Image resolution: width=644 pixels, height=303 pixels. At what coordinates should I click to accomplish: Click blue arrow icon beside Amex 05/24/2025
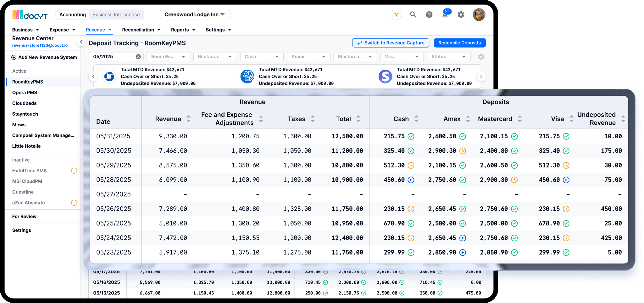click(x=463, y=238)
